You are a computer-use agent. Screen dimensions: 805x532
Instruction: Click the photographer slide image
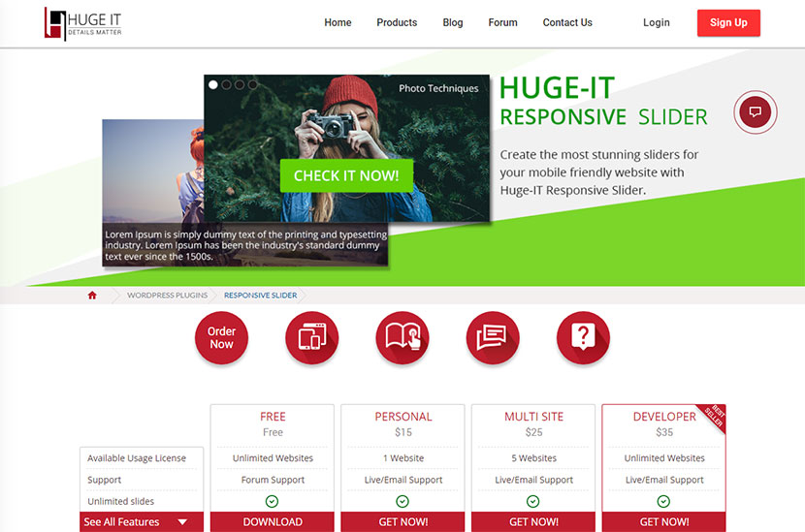click(x=346, y=147)
